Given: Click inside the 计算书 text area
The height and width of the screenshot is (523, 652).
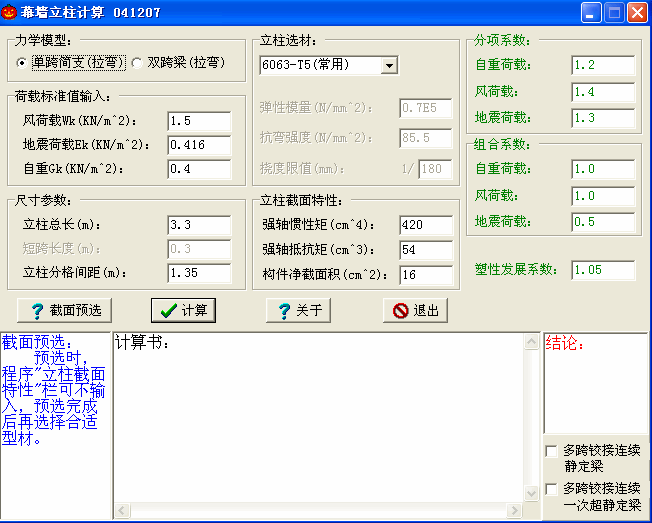Looking at the screenshot, I should point(319,417).
